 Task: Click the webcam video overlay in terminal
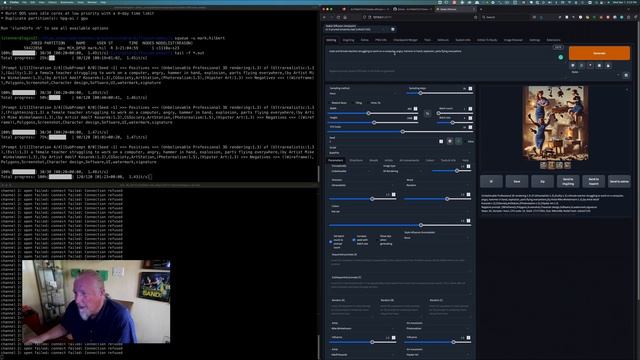96,302
